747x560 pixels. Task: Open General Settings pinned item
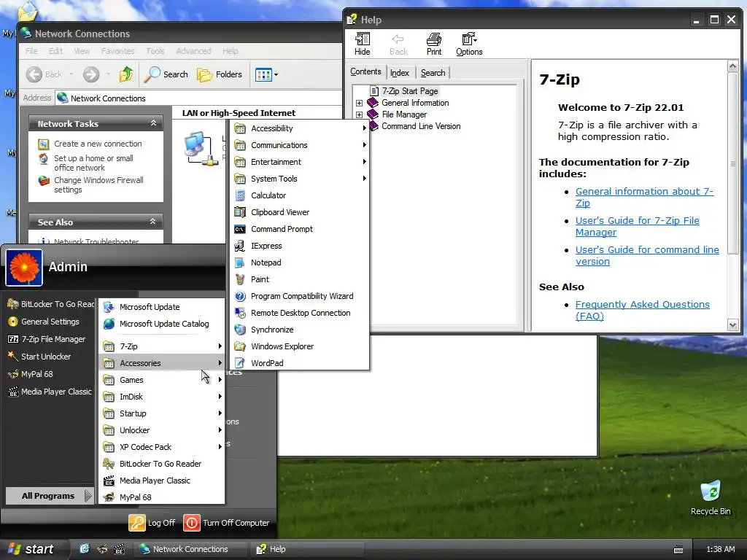pyautogui.click(x=49, y=322)
